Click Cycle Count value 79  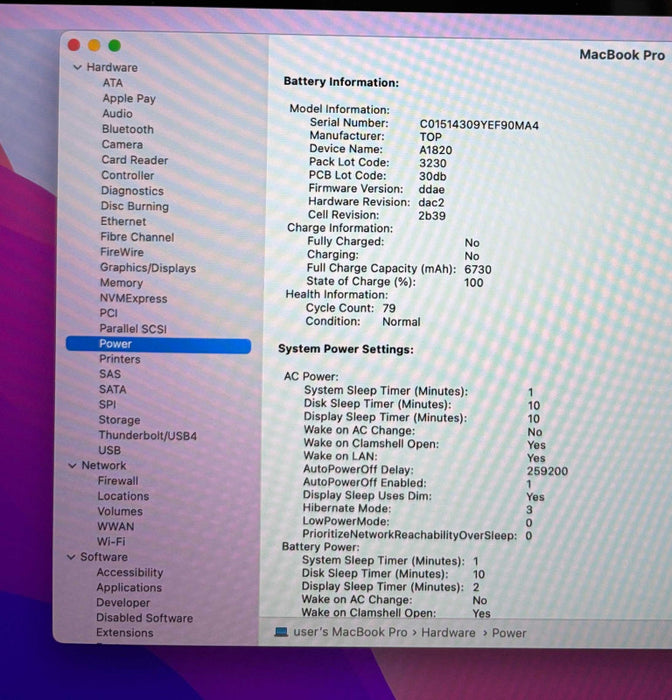(x=389, y=308)
